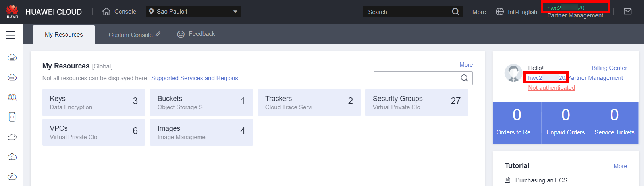Image resolution: width=644 pixels, height=186 pixels.
Task: Click the user avatar picture
Action: (x=513, y=73)
